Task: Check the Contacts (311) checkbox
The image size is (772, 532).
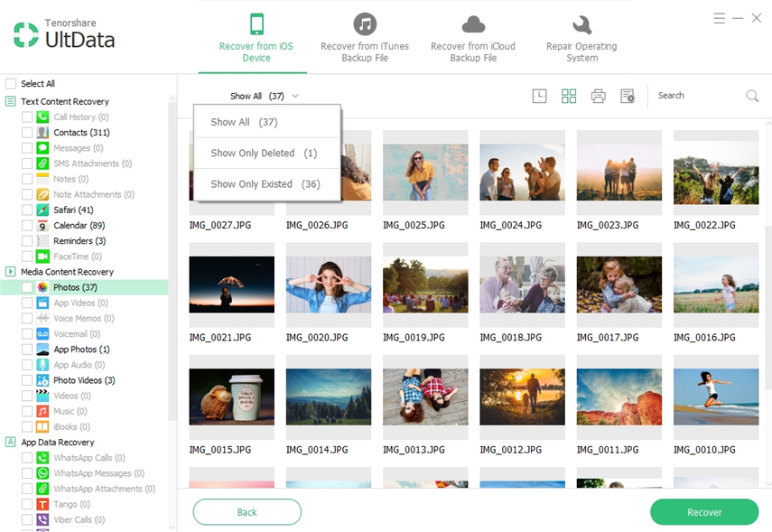Action: [27, 133]
